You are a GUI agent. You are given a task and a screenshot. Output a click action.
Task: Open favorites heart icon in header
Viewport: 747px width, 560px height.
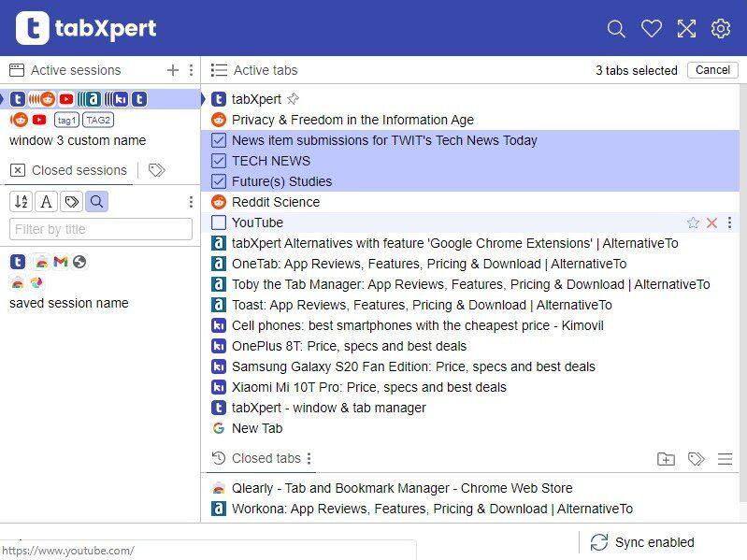click(x=651, y=29)
